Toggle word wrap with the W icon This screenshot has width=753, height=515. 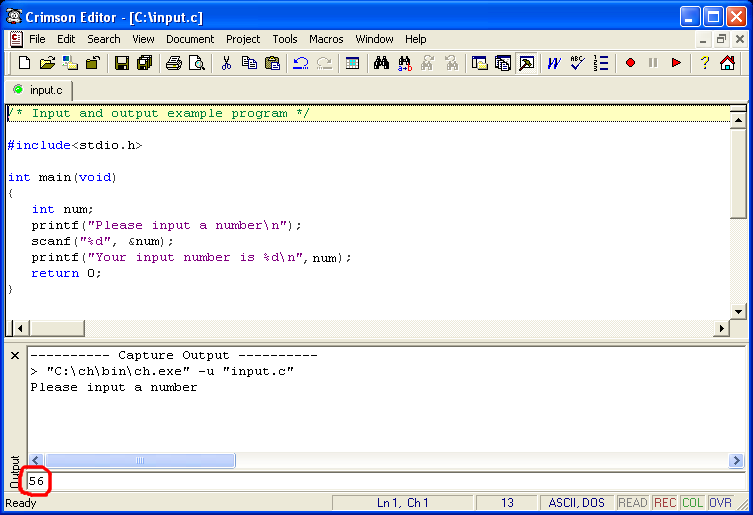pos(553,63)
